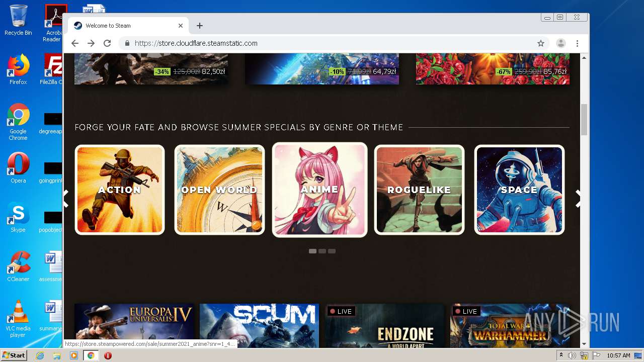The image size is (644, 362).
Task: Bookmark this page with the star
Action: [541, 43]
